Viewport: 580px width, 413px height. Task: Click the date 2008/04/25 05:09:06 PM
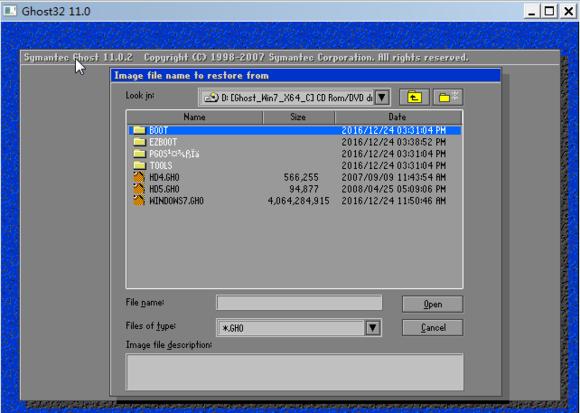(x=394, y=189)
